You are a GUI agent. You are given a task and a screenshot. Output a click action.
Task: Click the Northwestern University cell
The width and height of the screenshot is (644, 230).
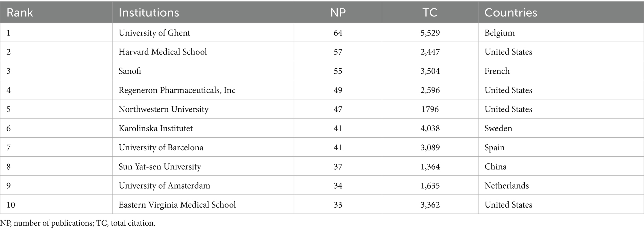(x=164, y=109)
